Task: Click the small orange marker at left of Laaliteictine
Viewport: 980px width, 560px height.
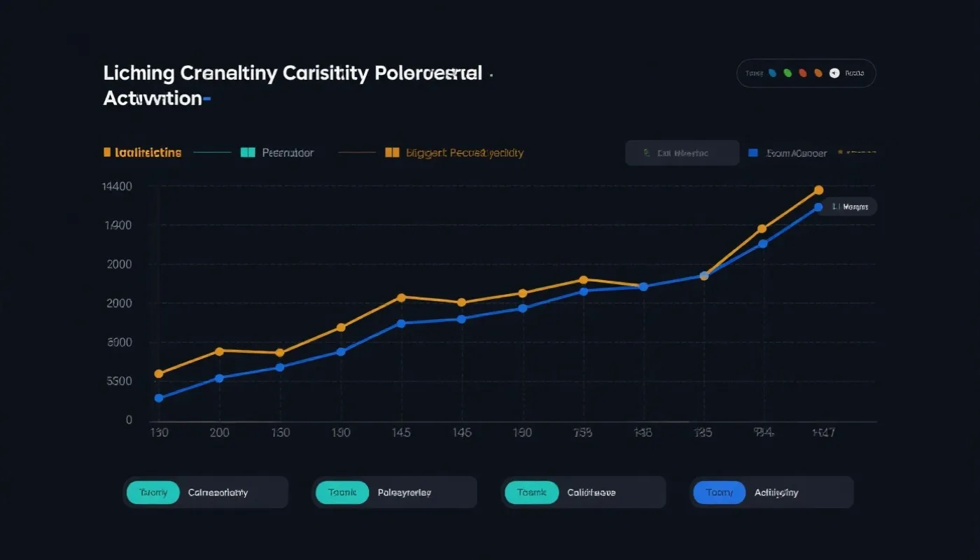Action: click(x=106, y=152)
